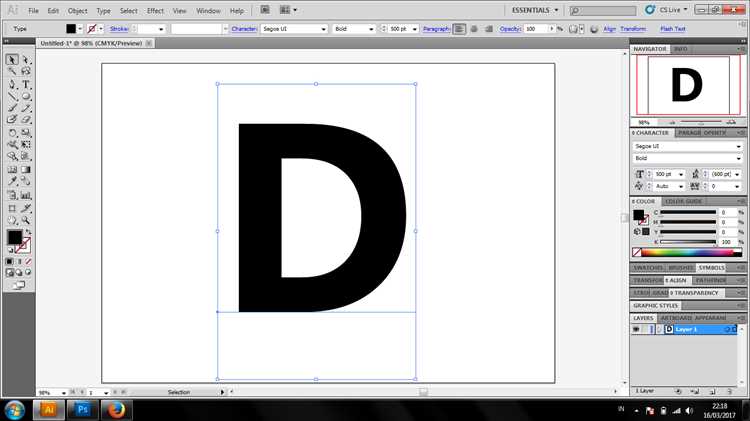Viewport: 750px width, 421px height.
Task: Toggle visibility eye of Layer 1
Action: point(636,329)
